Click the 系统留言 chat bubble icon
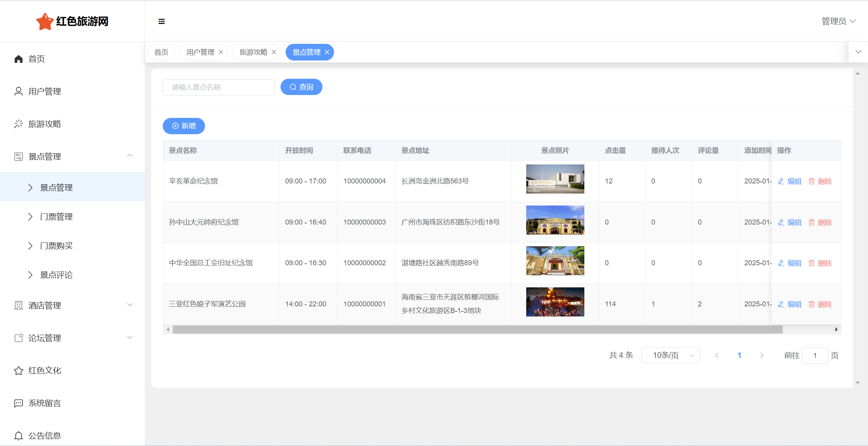 18,403
